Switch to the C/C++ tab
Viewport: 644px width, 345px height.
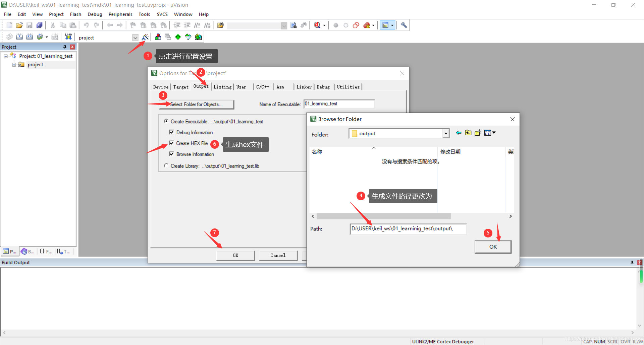pyautogui.click(x=263, y=87)
